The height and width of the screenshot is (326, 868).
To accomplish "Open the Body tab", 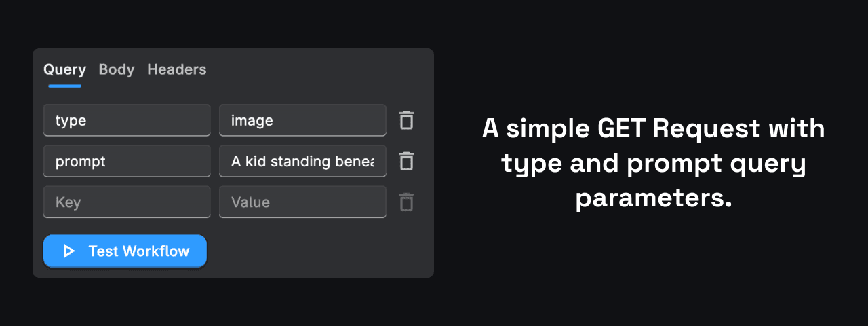I will click(x=117, y=69).
